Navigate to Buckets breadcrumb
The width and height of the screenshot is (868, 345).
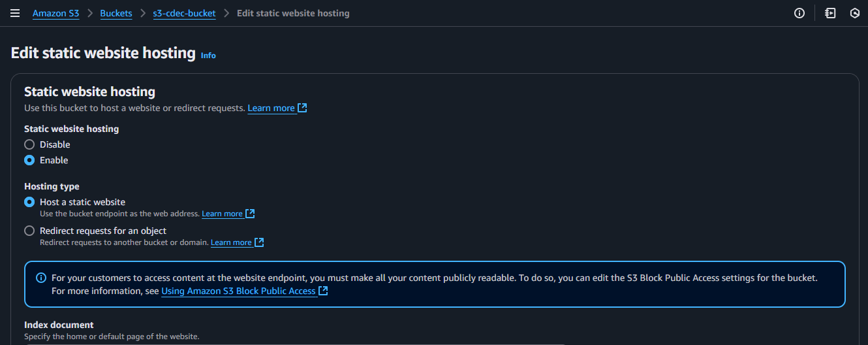pos(116,13)
